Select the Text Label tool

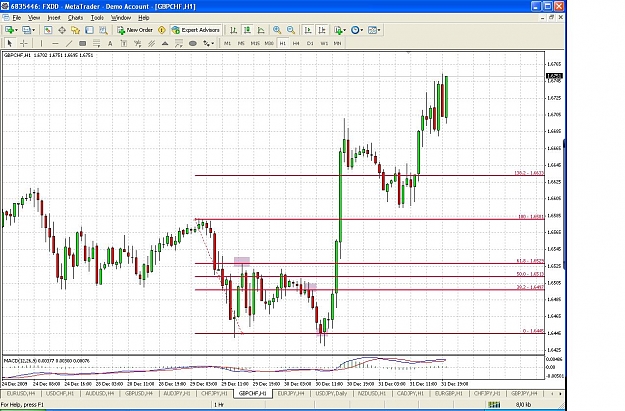tap(124, 43)
